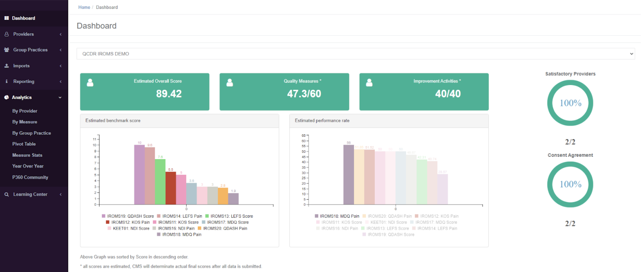The height and width of the screenshot is (272, 644).
Task: Open the Year Over Year menu item
Action: coord(28,166)
